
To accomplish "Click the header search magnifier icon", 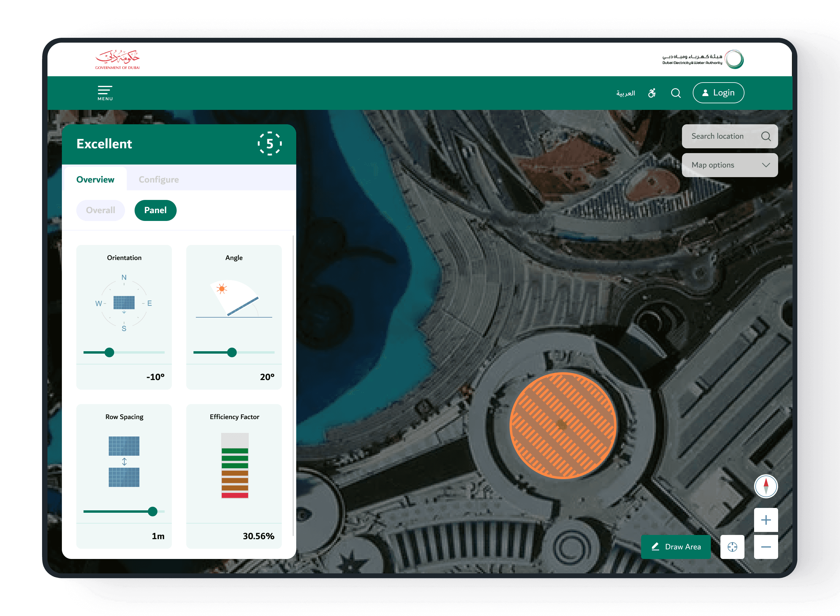I will (676, 93).
